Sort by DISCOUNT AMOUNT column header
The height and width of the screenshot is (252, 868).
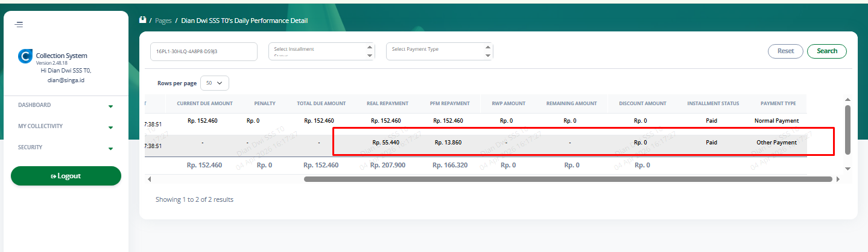click(x=642, y=103)
